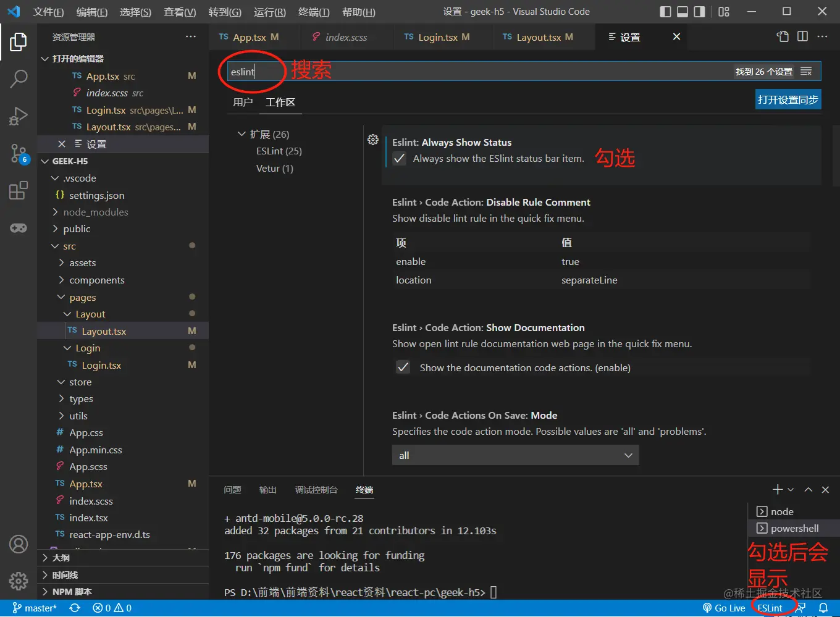Expand the Timeline section
Screen dimensions: 840x617
[123, 575]
